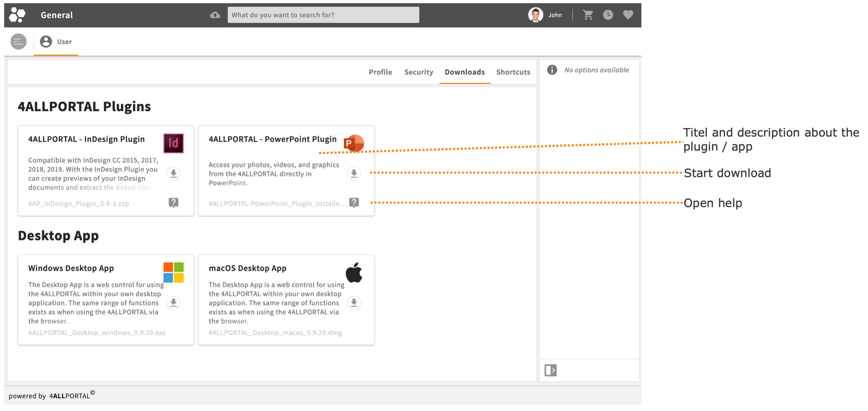Click filename 4ALLPORTAL_Desktop_macos_0.9.29.dmg

tap(275, 333)
